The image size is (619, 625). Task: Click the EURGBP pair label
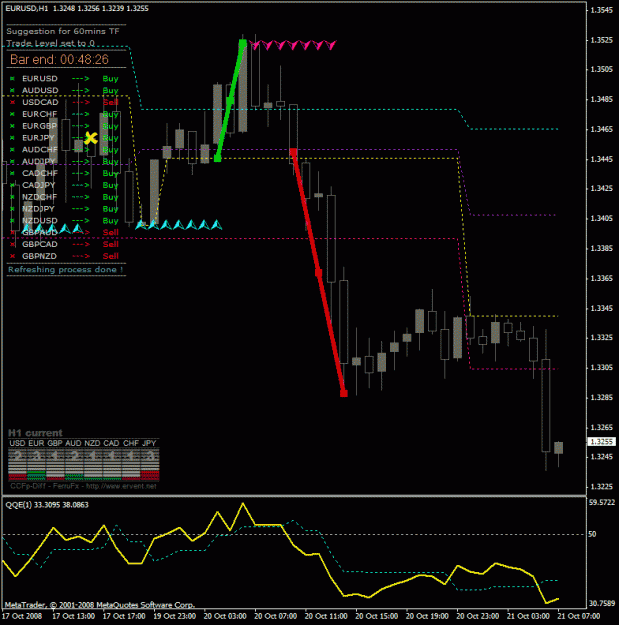pos(39,126)
